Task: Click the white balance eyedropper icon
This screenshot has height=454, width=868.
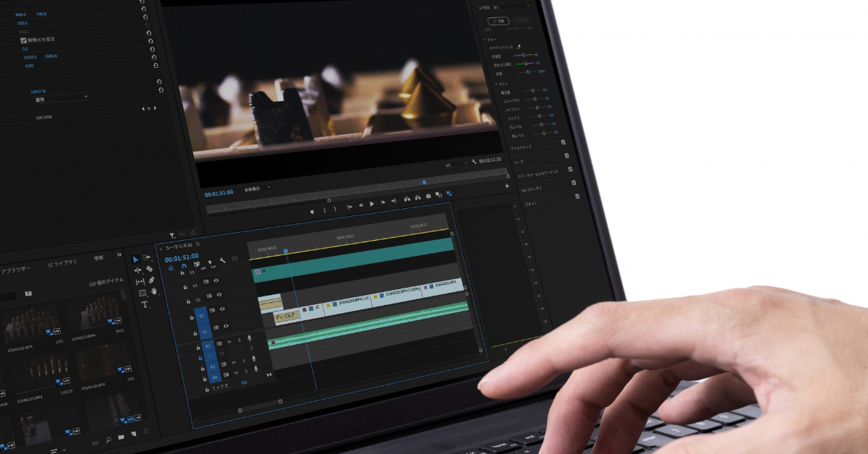Action: tap(519, 46)
